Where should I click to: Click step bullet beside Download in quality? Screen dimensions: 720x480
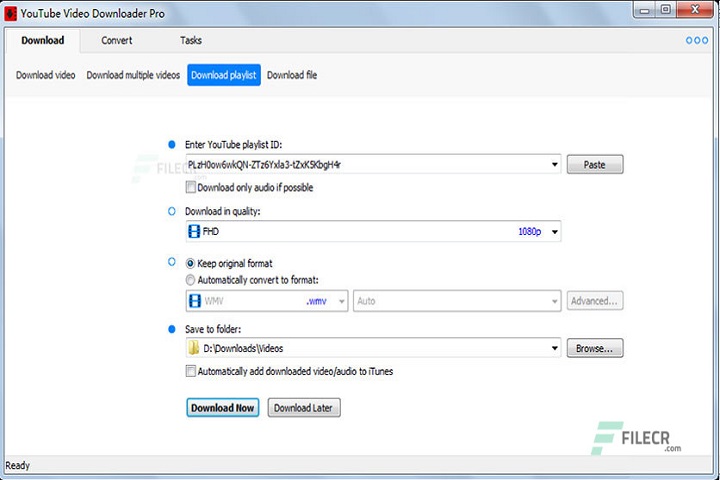(172, 211)
